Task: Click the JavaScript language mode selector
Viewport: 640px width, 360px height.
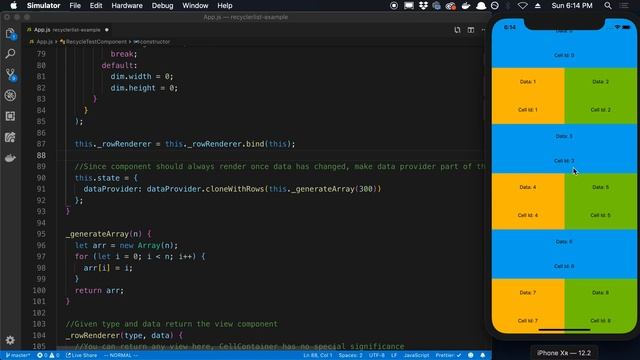Action: click(x=416, y=356)
